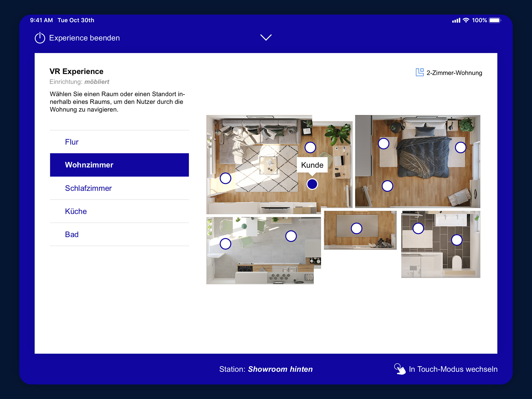The width and height of the screenshot is (532, 399).
Task: Click the floor plan icon beside 2-Zimmer-Wohnung
Action: (x=419, y=72)
